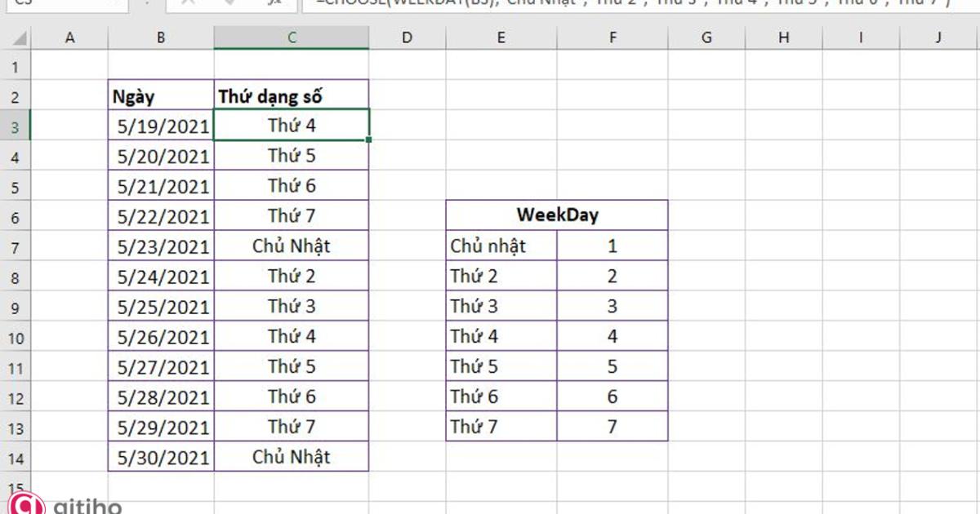Select the cell labeled Chủ Nhật in column C

292,246
